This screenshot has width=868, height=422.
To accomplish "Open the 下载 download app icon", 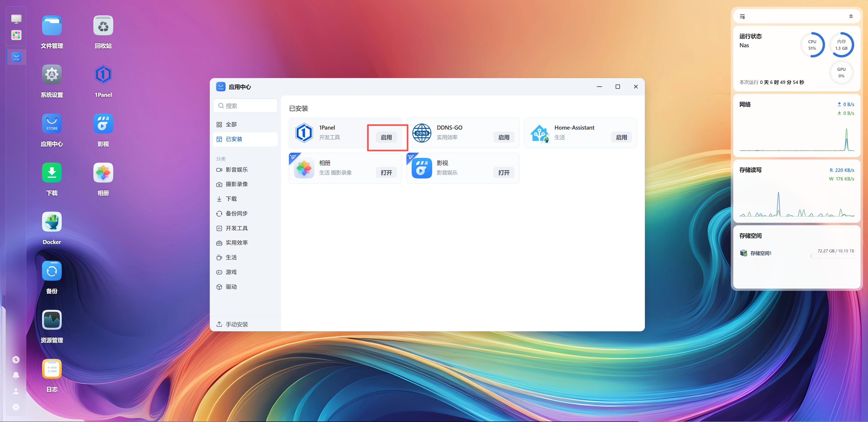I will (x=52, y=173).
